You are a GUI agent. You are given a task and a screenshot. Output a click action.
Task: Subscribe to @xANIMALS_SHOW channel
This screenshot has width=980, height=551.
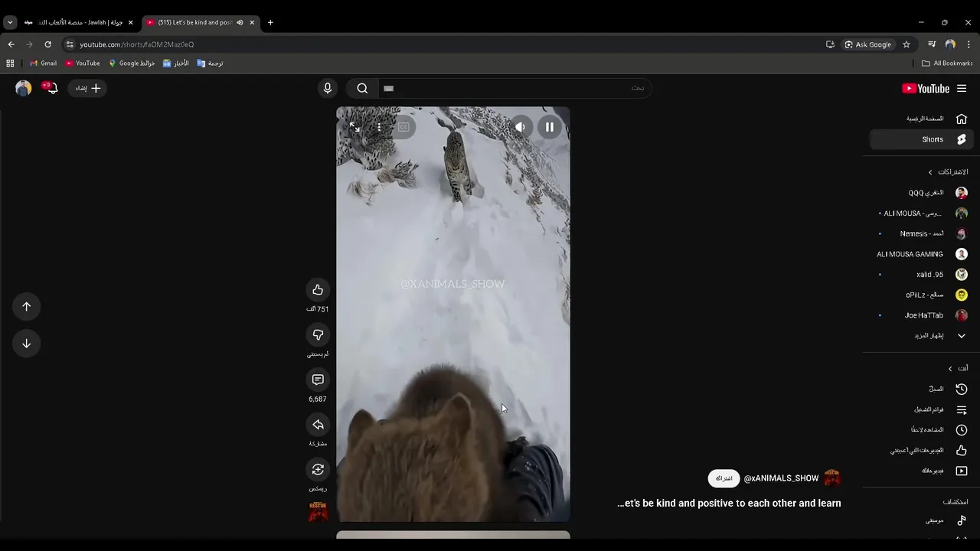[x=724, y=478]
